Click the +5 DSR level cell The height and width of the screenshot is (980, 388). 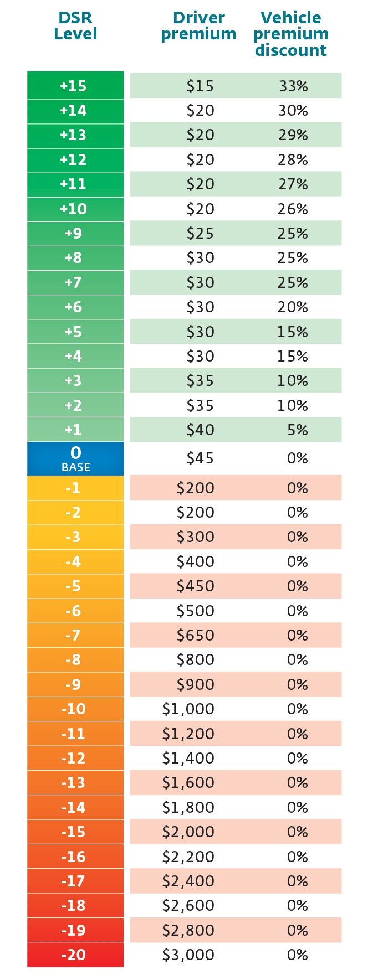click(75, 332)
